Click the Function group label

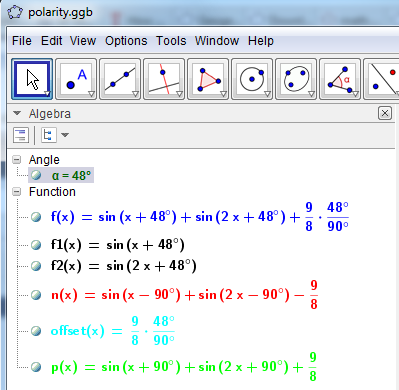[52, 192]
